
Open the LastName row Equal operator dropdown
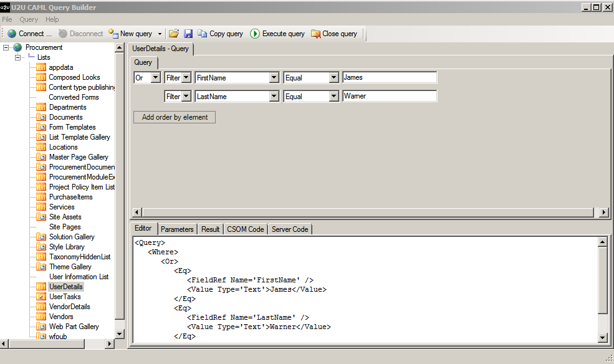[332, 97]
